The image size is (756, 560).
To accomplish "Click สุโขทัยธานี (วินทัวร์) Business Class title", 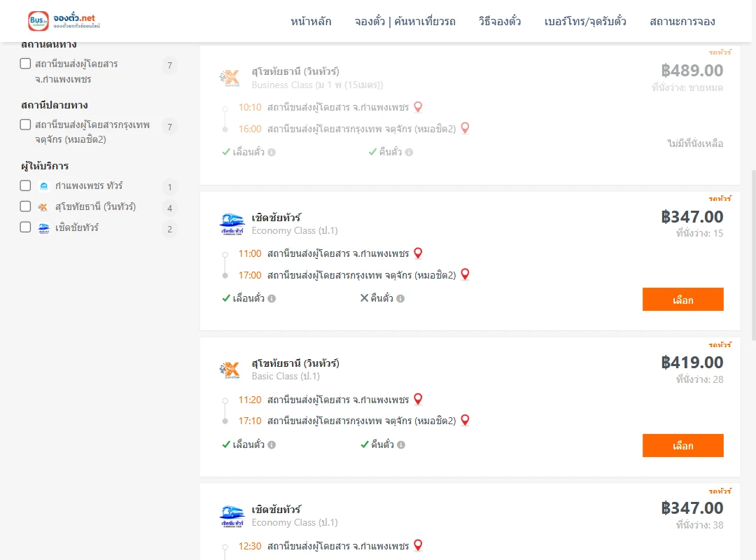I will (x=295, y=71).
